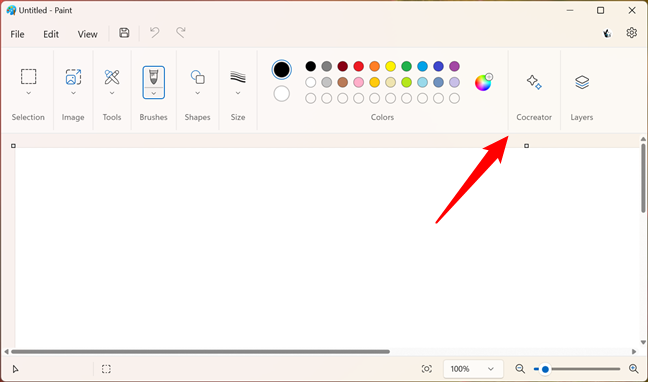Screen dimensions: 648x382
Task: Click the selection size icon in status bar
Action: pos(106,369)
